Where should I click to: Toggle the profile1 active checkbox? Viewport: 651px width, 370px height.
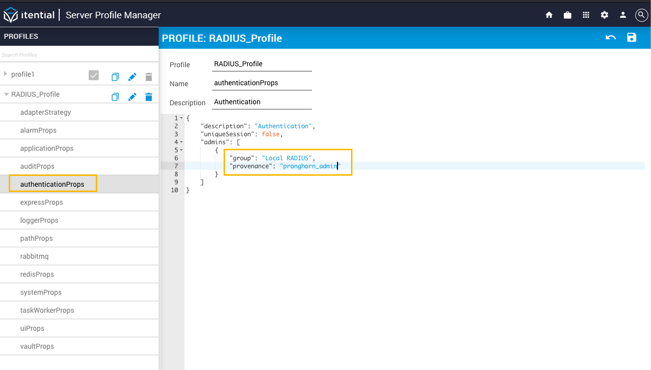(94, 75)
